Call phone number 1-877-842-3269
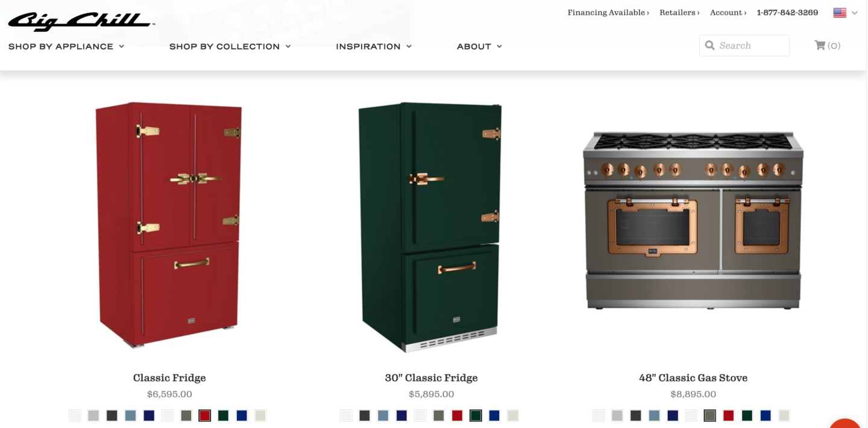 pos(787,13)
